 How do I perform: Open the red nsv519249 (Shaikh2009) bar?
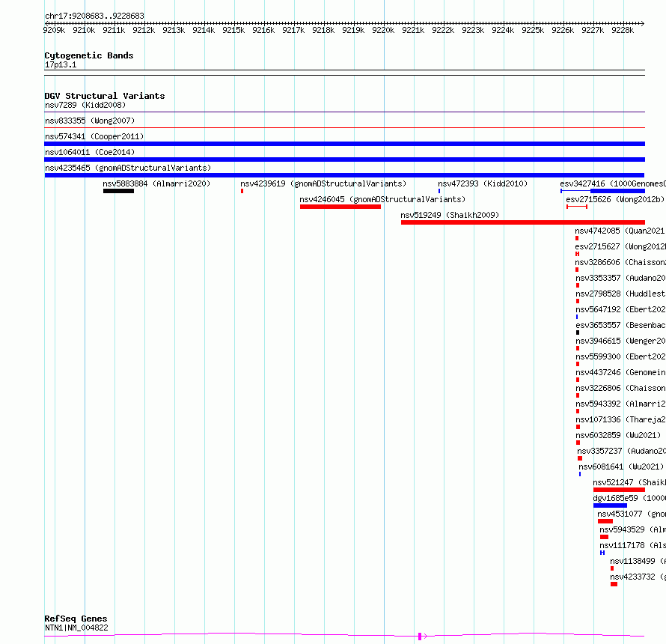click(x=523, y=222)
